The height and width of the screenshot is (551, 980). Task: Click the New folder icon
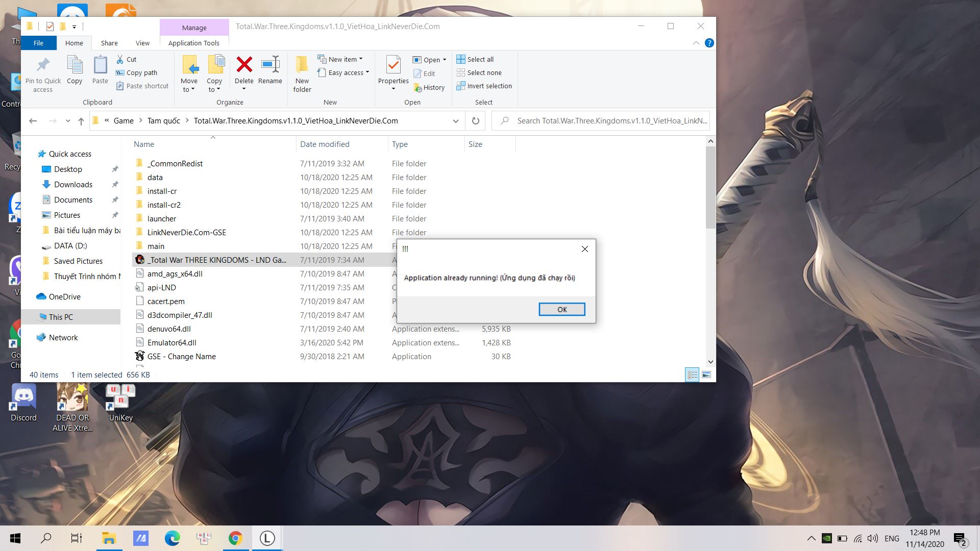[302, 65]
